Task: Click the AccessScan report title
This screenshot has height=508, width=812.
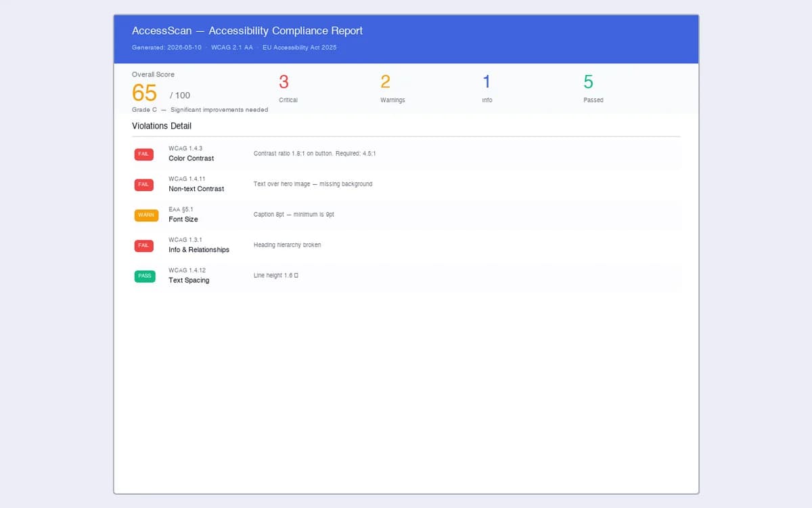Action: 247,30
